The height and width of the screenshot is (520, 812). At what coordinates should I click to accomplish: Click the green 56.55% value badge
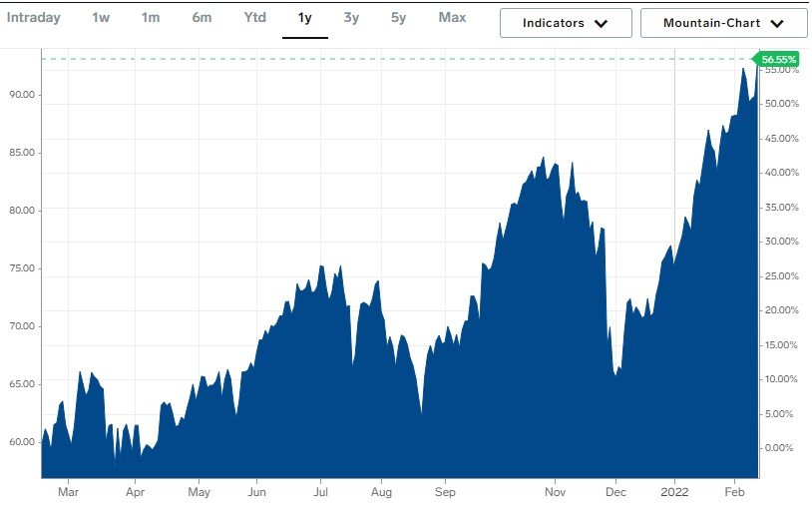pyautogui.click(x=779, y=60)
